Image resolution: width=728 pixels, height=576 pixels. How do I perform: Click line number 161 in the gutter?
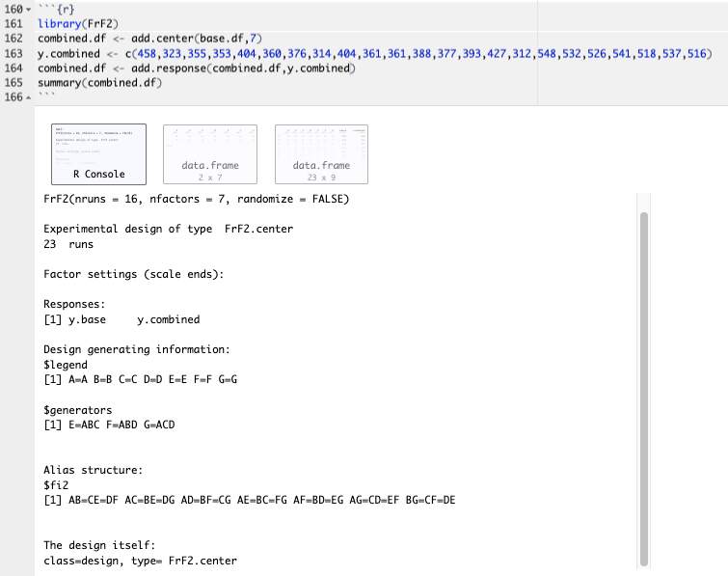pyautogui.click(x=13, y=22)
